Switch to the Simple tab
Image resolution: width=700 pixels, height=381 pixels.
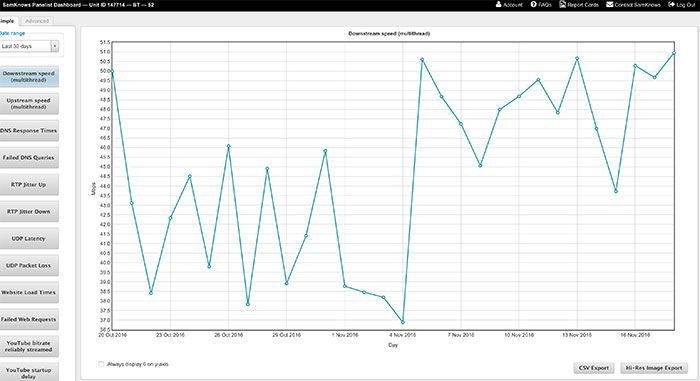pos(8,21)
